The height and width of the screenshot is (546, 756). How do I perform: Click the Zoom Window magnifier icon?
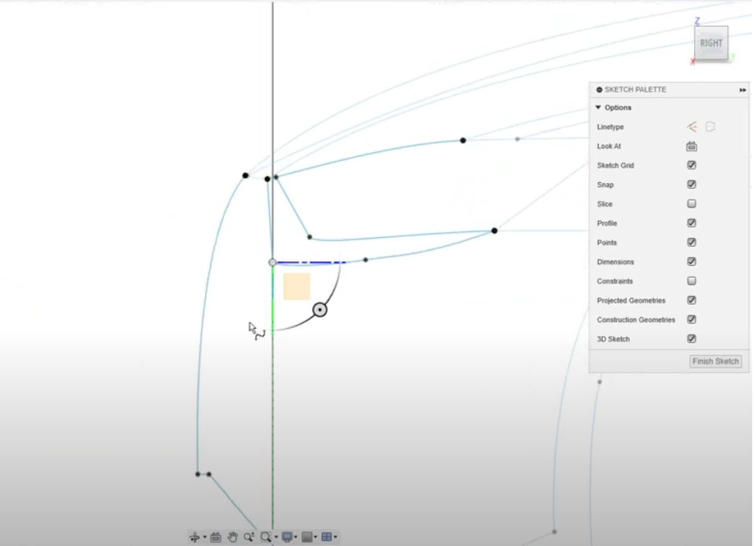pos(266,537)
